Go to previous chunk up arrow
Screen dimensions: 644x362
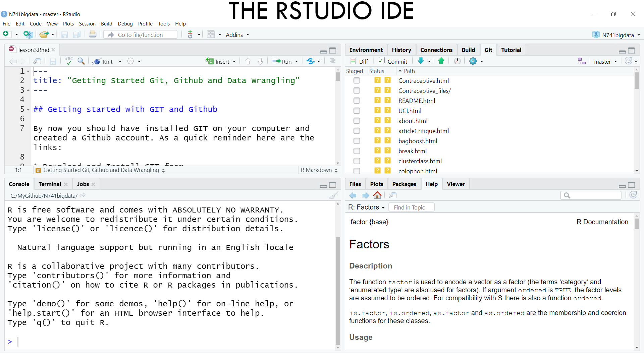[x=248, y=61]
